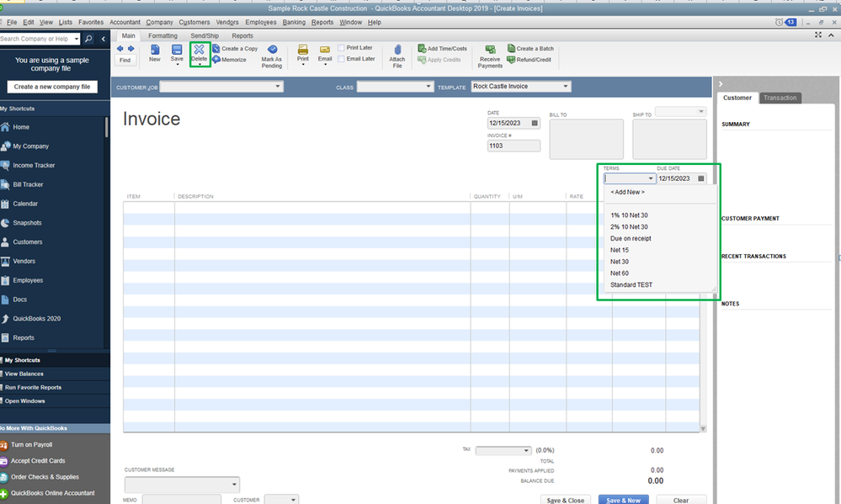Open the Reports menu in menu bar
The width and height of the screenshot is (841, 504).
pyautogui.click(x=322, y=22)
